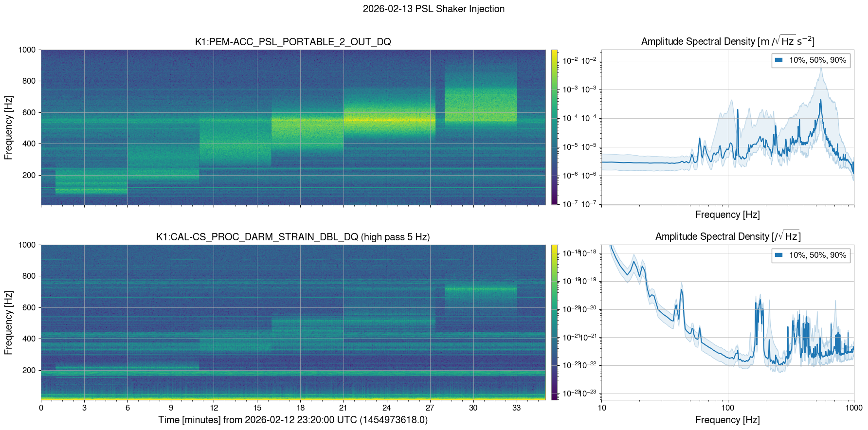Viewport: 868px width, 430px height.
Task: Select the ASD title with m/√Hz s⁻² units
Action: pos(727,41)
